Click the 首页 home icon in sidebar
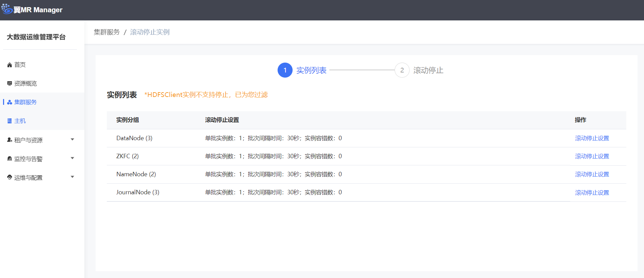Image resolution: width=644 pixels, height=278 pixels. 10,65
